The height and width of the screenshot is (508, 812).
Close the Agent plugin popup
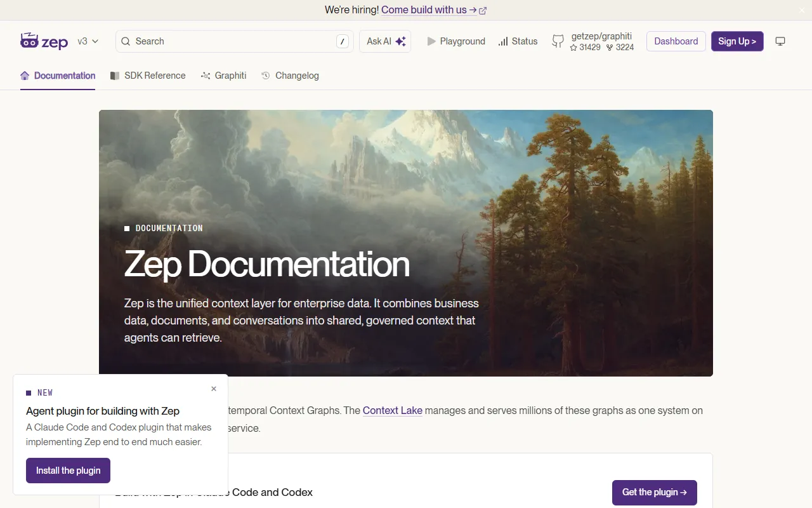214,389
